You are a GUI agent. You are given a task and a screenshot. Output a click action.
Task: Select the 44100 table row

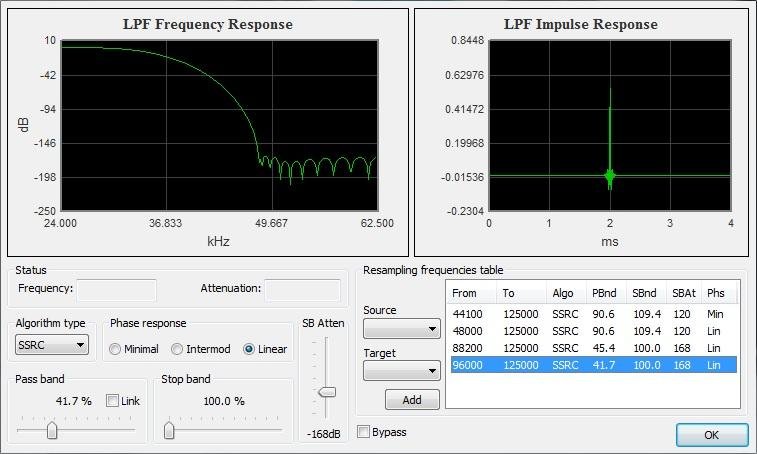[592, 314]
